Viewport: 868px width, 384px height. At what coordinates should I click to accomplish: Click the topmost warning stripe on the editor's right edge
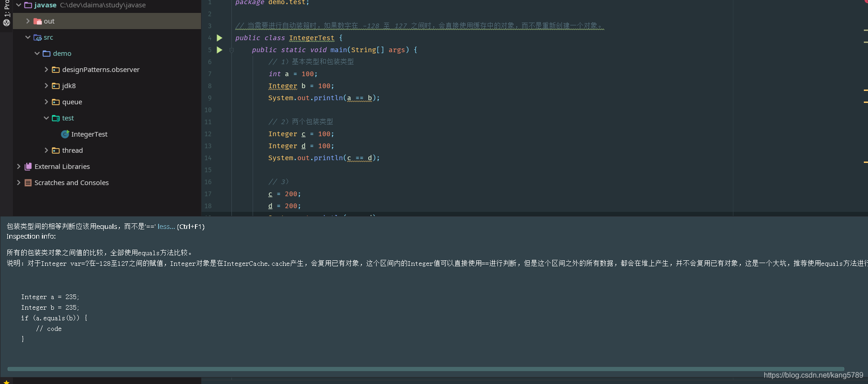point(866,30)
